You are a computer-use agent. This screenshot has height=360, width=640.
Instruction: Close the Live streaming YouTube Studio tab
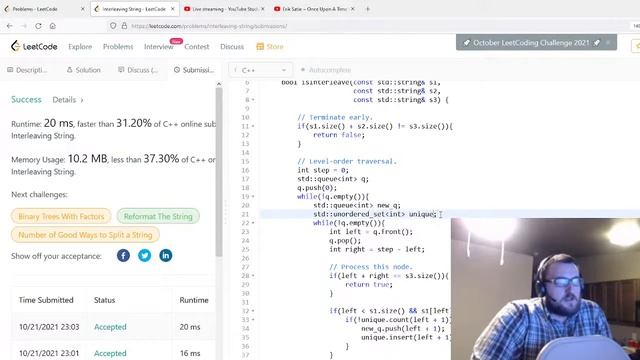point(262,9)
